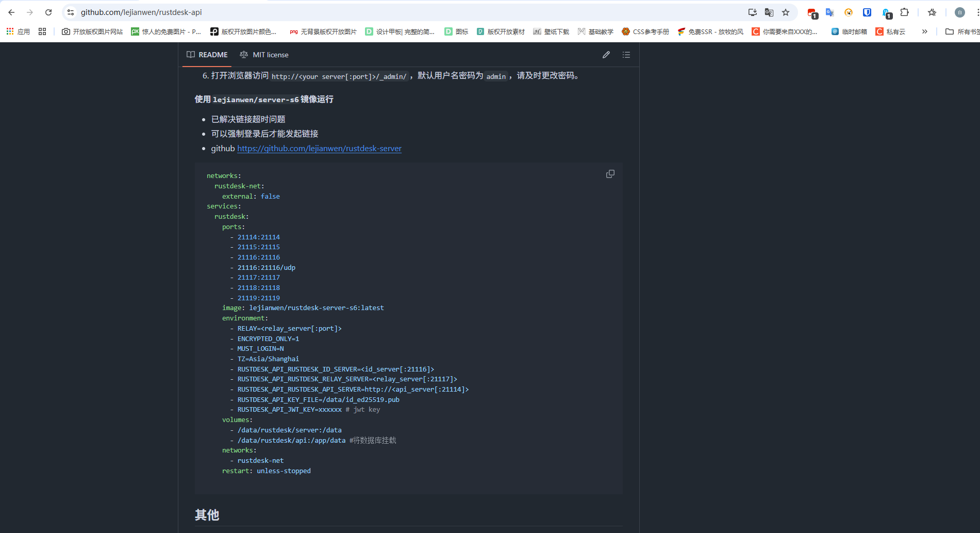Select the README tab

207,55
